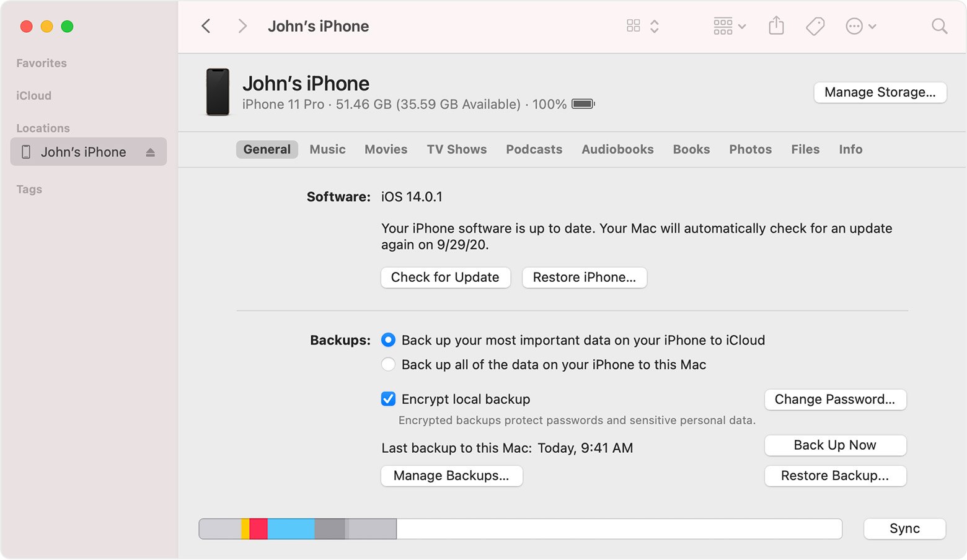Viewport: 967px width, 560px height.
Task: Open the view switcher up-down arrows
Action: coord(655,26)
